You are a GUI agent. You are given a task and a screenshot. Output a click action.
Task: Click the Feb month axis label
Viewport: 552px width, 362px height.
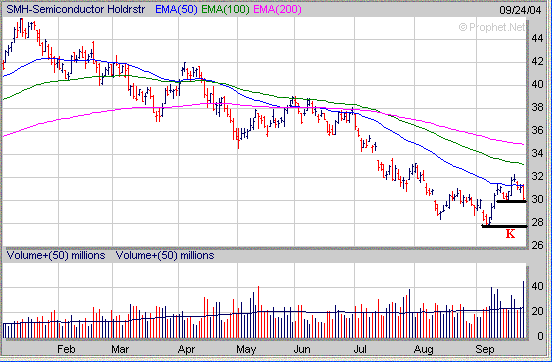coord(66,349)
